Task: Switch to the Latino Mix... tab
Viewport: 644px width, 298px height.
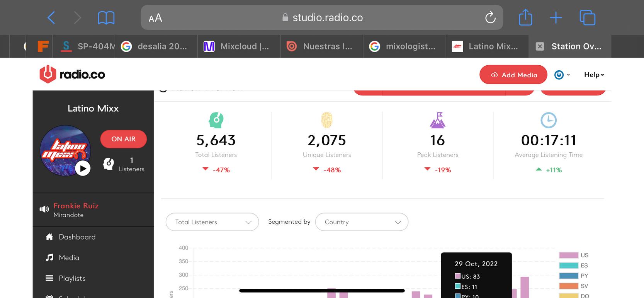Action: coord(487,46)
